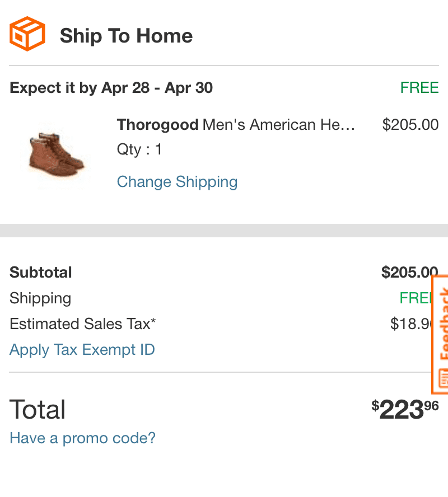The image size is (448, 497).
Task: Open the Have a promo code link
Action: tap(82, 438)
